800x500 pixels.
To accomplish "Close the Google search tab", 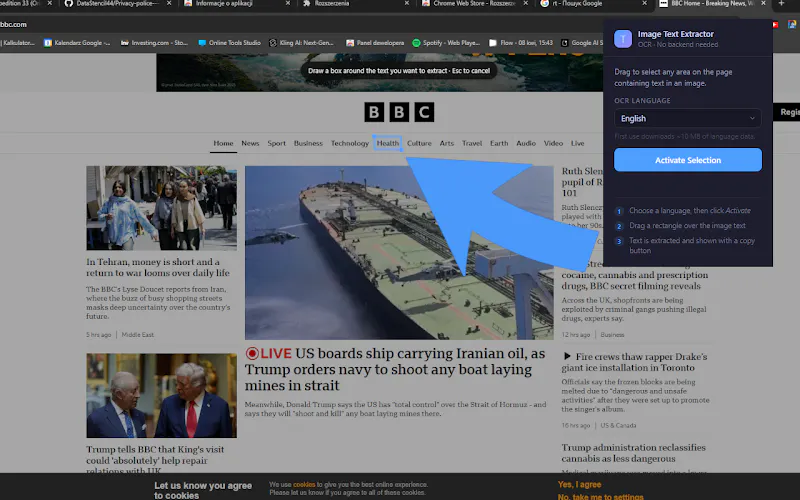I will pos(644,3).
